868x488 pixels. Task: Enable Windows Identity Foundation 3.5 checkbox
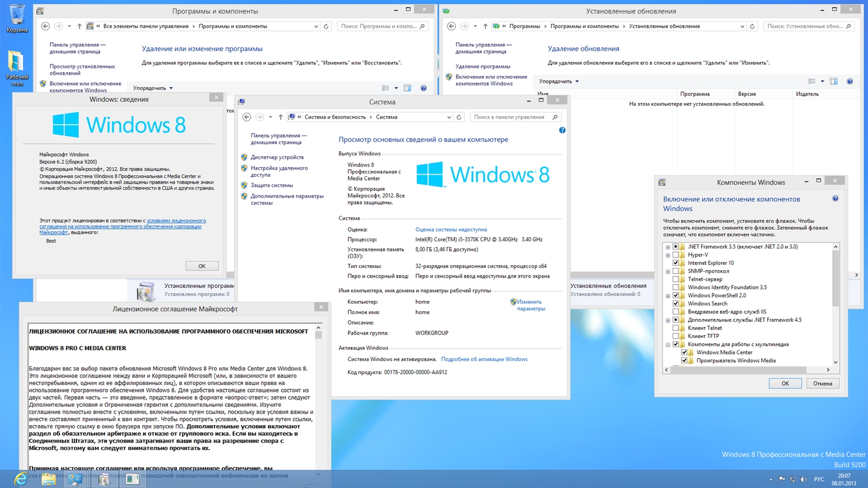(675, 287)
